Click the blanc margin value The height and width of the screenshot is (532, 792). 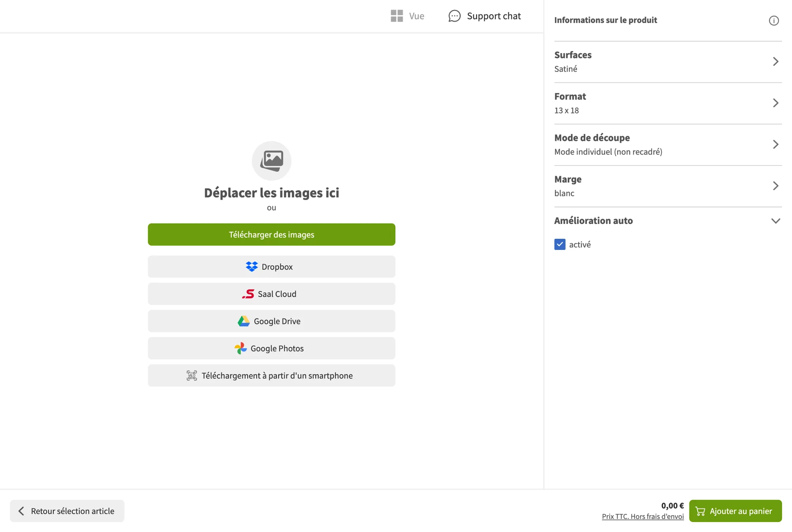pos(564,193)
